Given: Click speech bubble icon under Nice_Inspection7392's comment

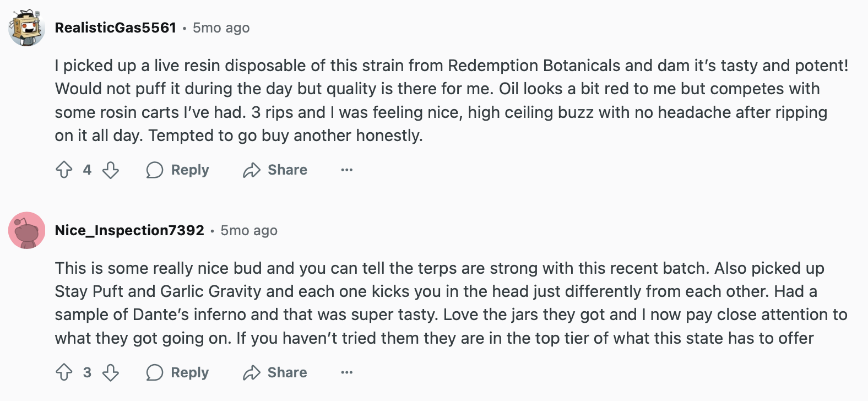Looking at the screenshot, I should click(155, 372).
